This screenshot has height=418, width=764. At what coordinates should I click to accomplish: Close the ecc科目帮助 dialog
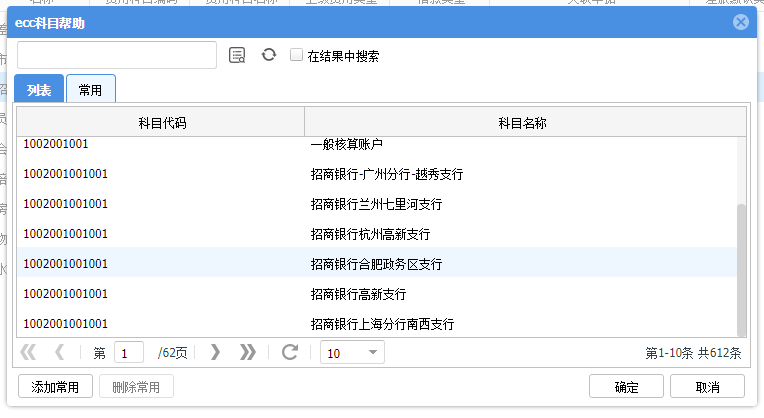click(741, 22)
